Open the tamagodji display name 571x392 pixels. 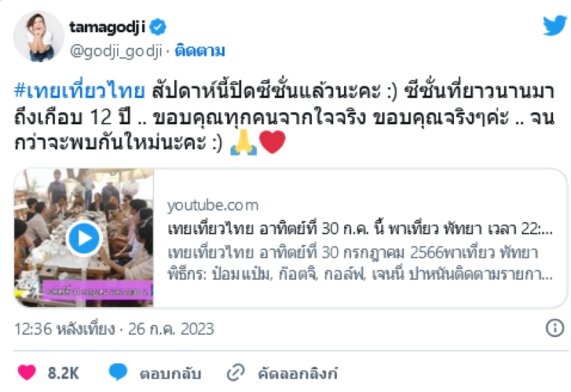[108, 27]
